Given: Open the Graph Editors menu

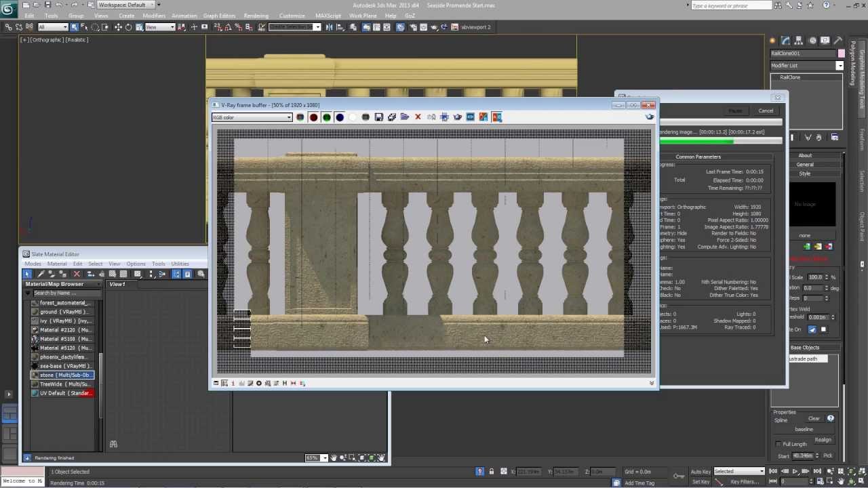Looking at the screenshot, I should (219, 16).
